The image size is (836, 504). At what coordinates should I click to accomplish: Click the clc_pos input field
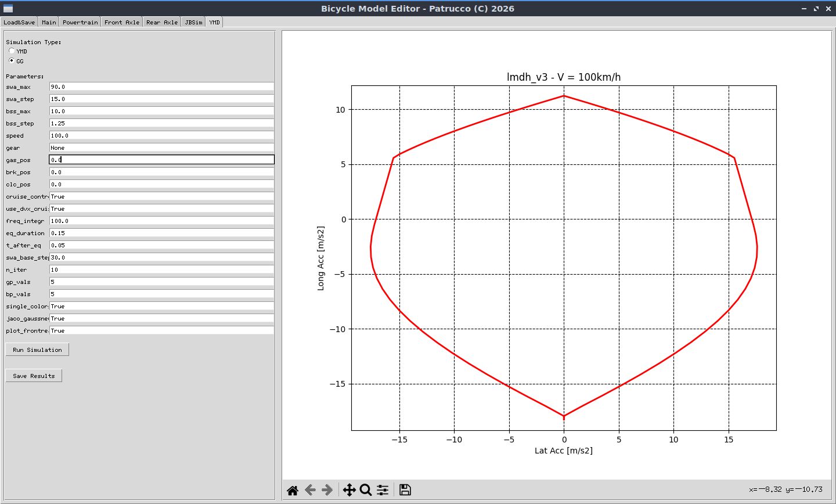click(x=161, y=184)
